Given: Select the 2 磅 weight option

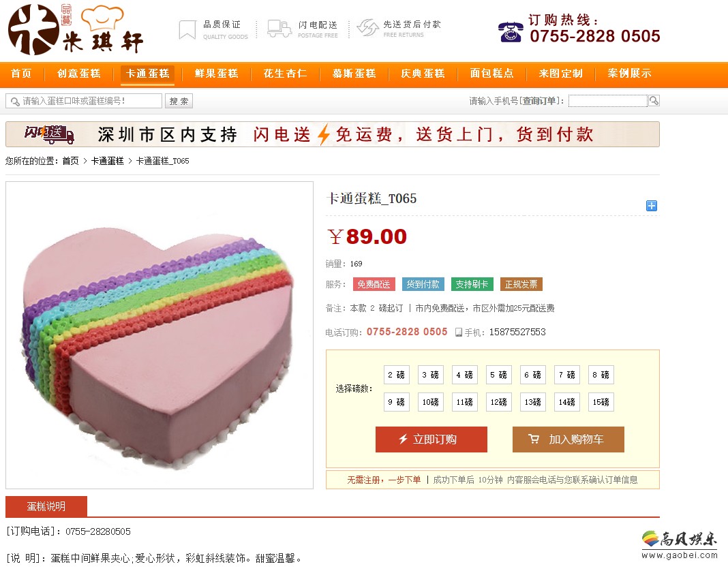Looking at the screenshot, I should [x=397, y=375].
